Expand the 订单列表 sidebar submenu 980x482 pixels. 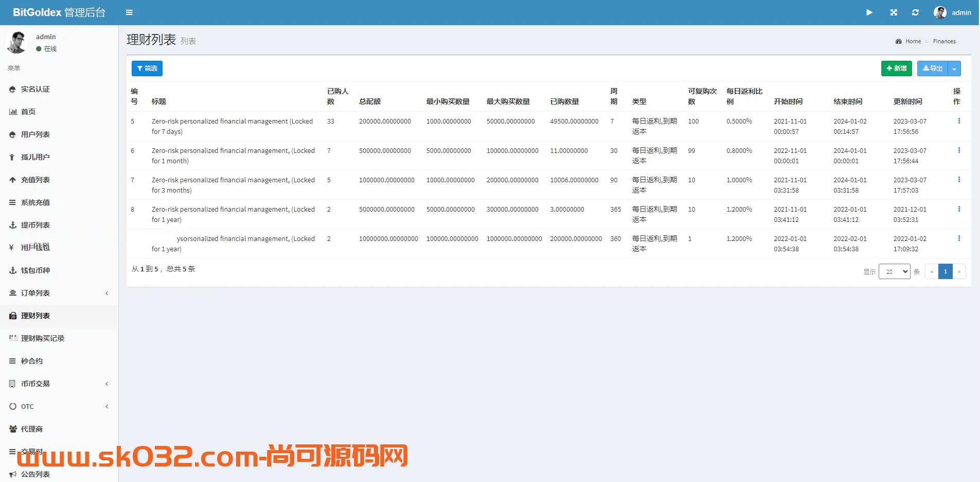[59, 293]
